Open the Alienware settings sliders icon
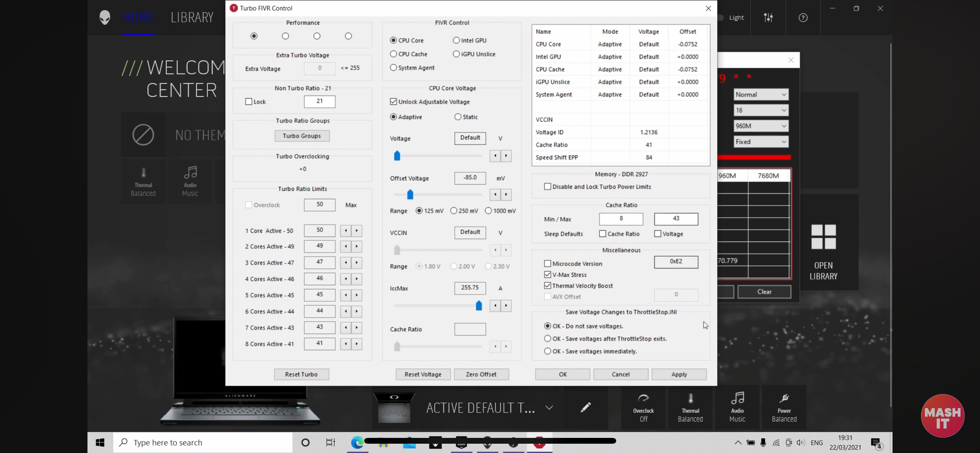The height and width of the screenshot is (453, 980). tap(768, 17)
